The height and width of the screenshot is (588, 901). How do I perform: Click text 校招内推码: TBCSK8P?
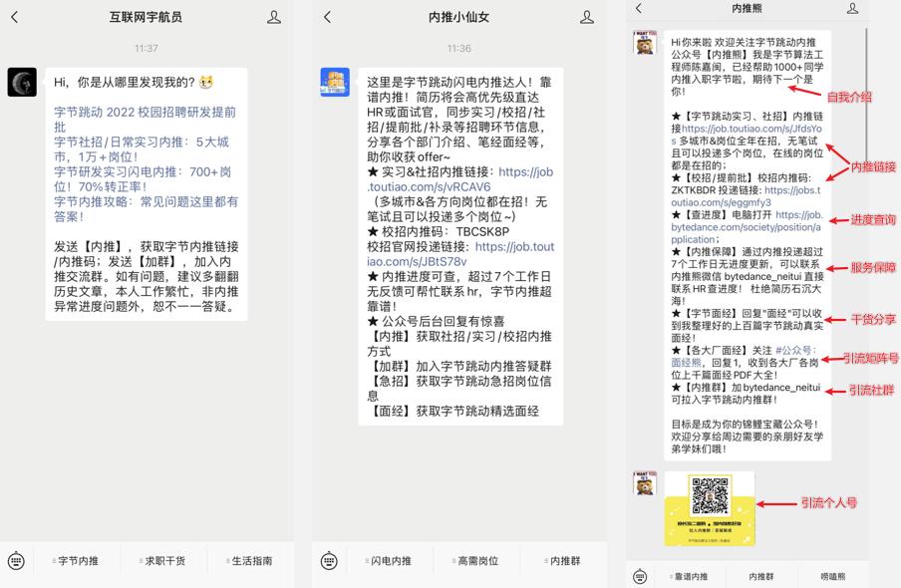446,231
